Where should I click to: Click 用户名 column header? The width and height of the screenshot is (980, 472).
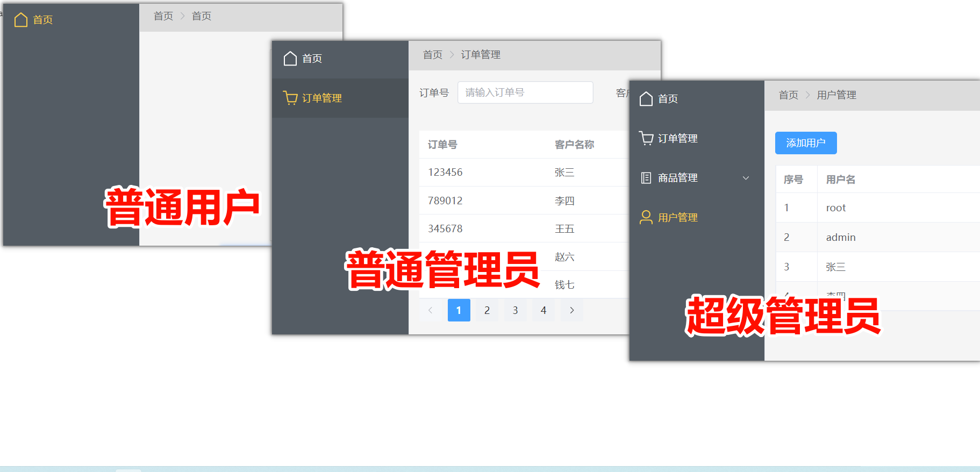click(841, 180)
